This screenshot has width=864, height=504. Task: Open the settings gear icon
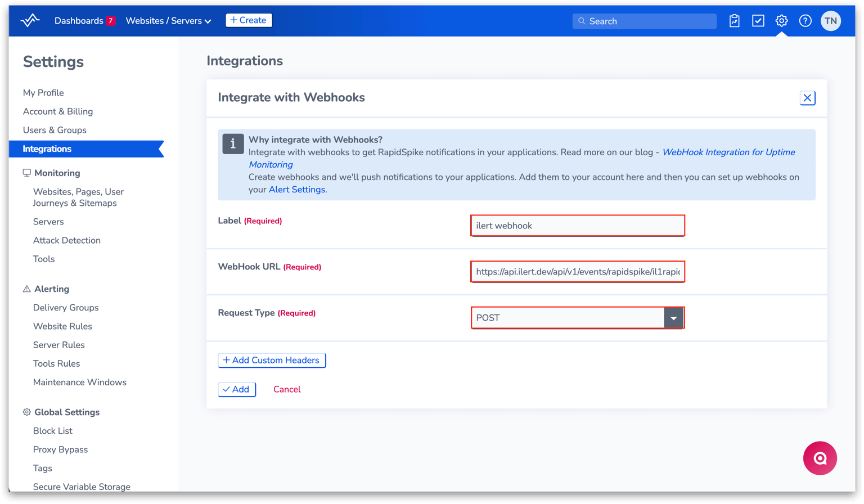pyautogui.click(x=781, y=21)
